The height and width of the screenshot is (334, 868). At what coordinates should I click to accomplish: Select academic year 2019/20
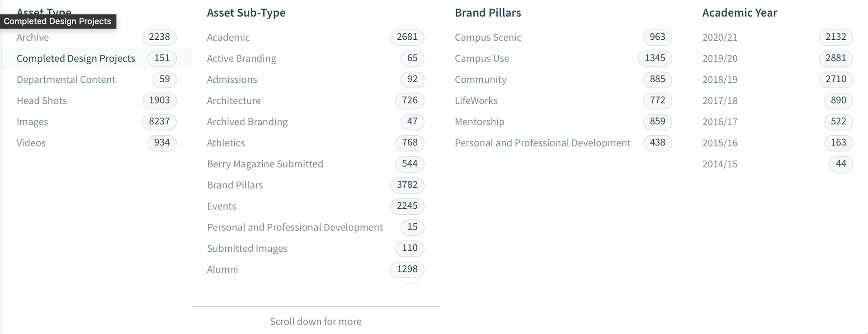[x=778, y=58]
